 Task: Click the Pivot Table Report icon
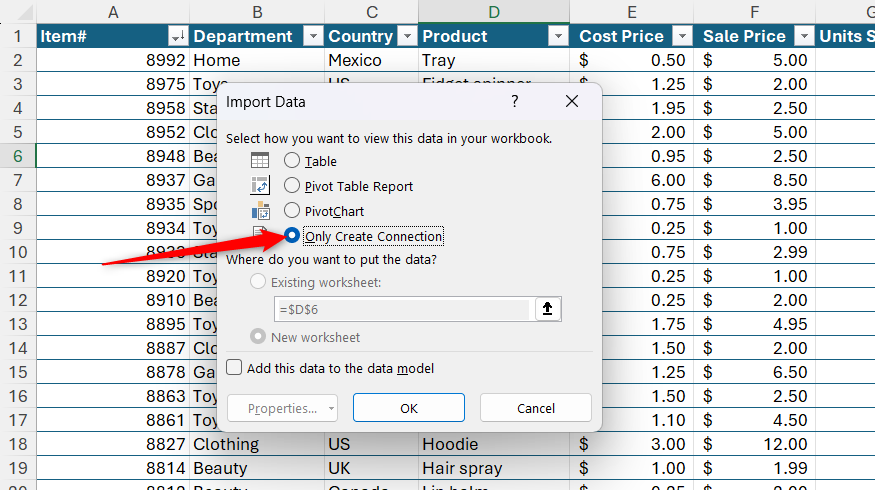tap(260, 185)
